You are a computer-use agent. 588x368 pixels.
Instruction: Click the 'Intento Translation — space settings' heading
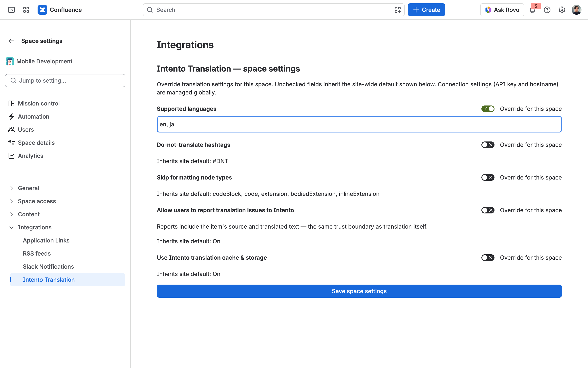228,69
